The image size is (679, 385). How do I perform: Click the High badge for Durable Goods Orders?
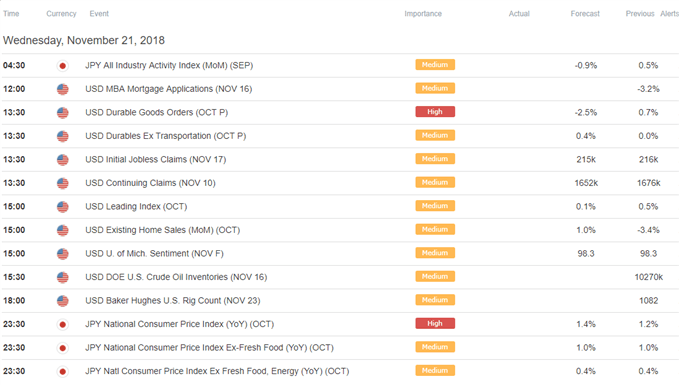click(435, 112)
